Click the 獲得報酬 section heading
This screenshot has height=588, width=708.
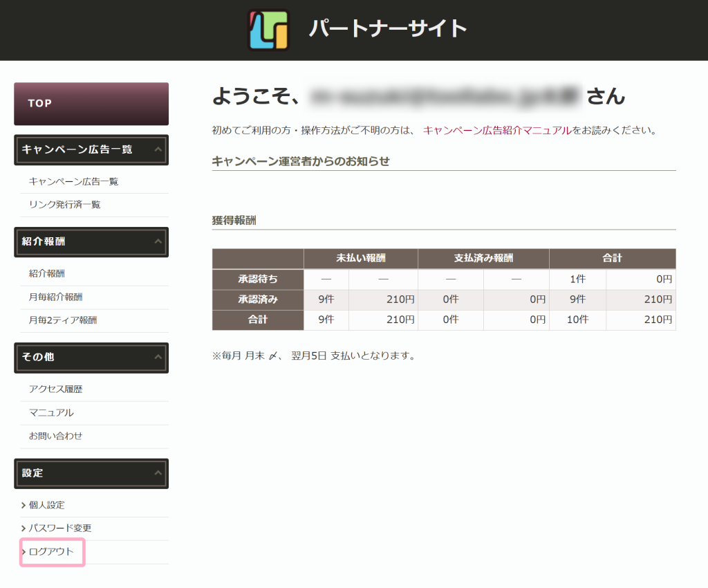(x=234, y=221)
